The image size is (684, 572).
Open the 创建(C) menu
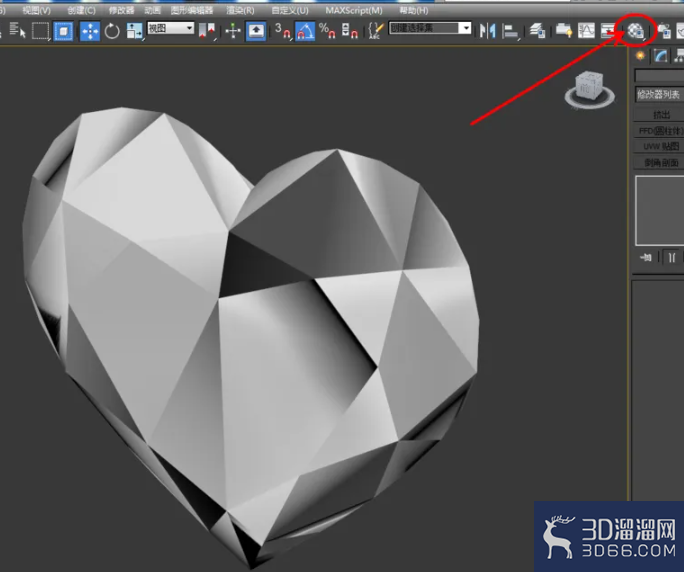82,10
